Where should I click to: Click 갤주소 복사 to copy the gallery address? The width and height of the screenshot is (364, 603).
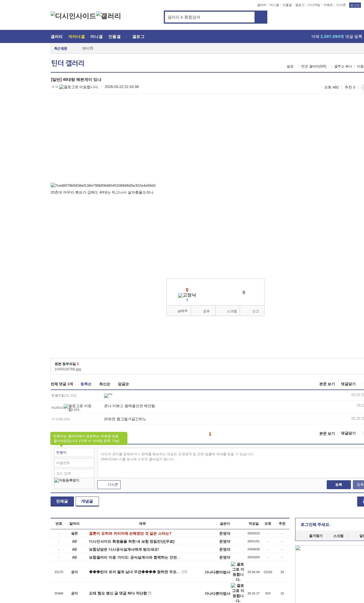[343, 66]
